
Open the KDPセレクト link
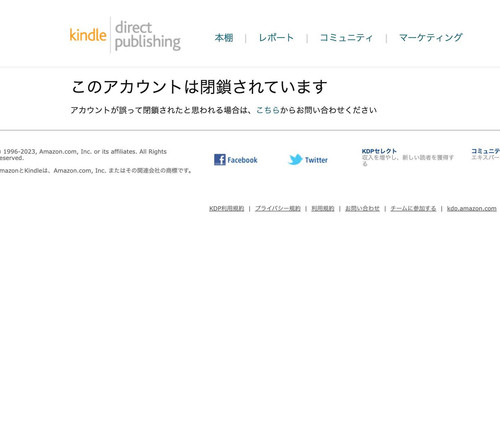point(379,151)
